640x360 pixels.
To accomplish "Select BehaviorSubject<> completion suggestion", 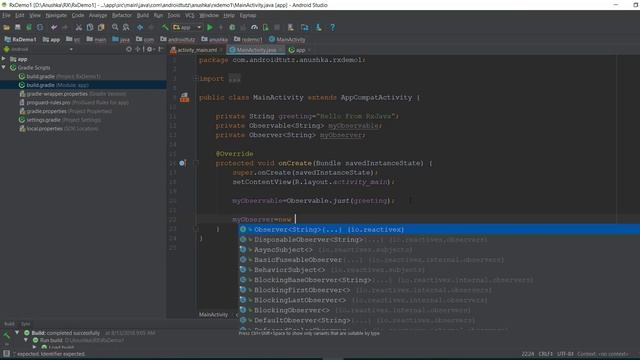I will [x=439, y=270].
